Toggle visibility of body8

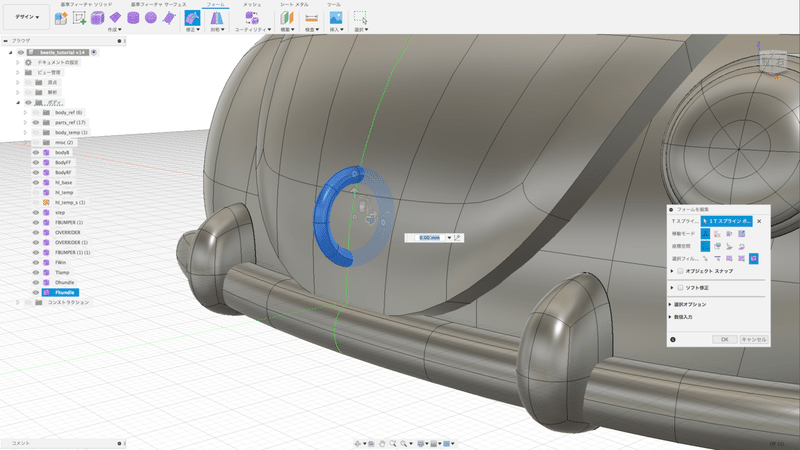pyautogui.click(x=36, y=153)
